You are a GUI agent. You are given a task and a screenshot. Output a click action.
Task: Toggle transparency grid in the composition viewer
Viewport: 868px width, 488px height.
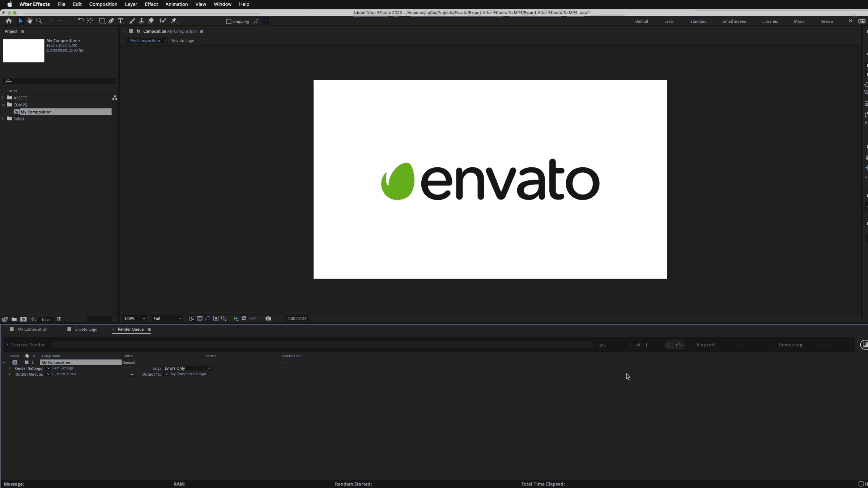(199, 318)
